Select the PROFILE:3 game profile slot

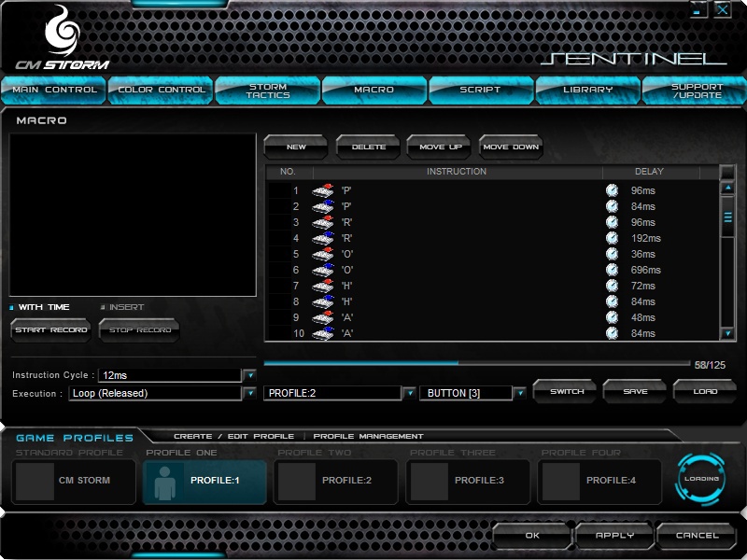pos(468,481)
